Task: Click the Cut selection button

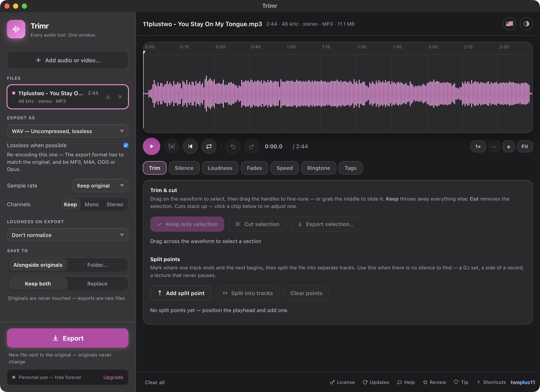Action: (257, 224)
